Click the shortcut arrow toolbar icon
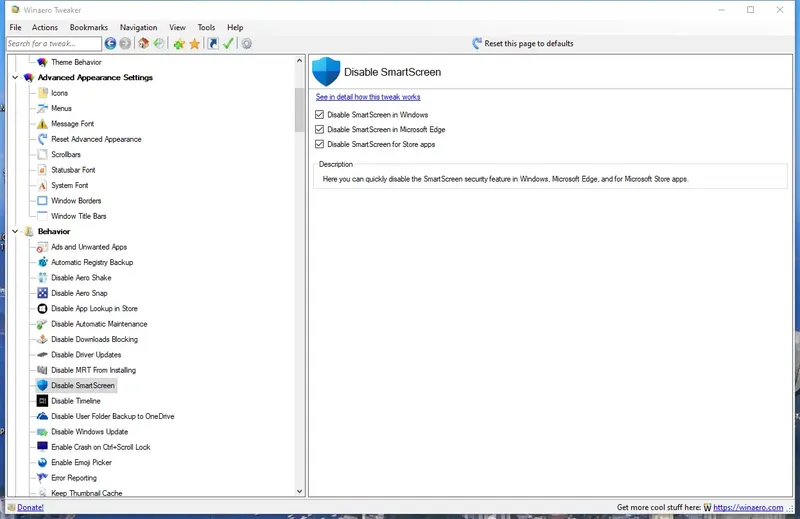 213,43
